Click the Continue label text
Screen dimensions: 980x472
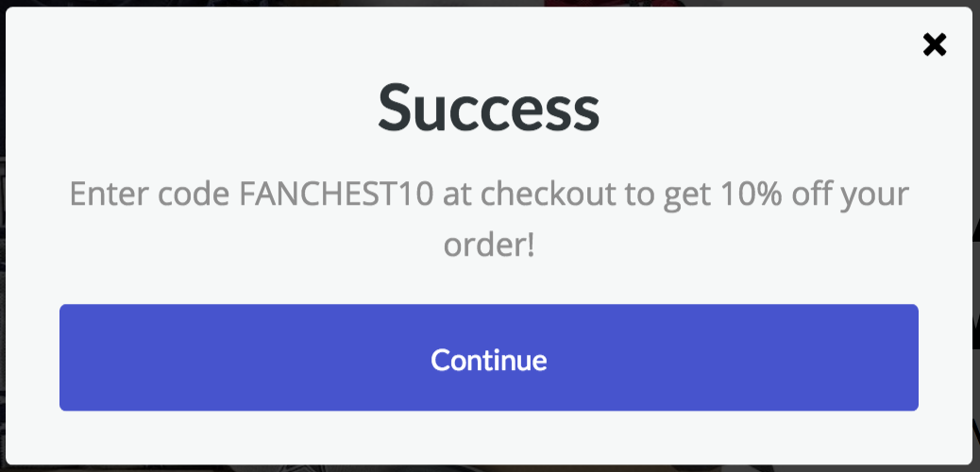point(489,360)
